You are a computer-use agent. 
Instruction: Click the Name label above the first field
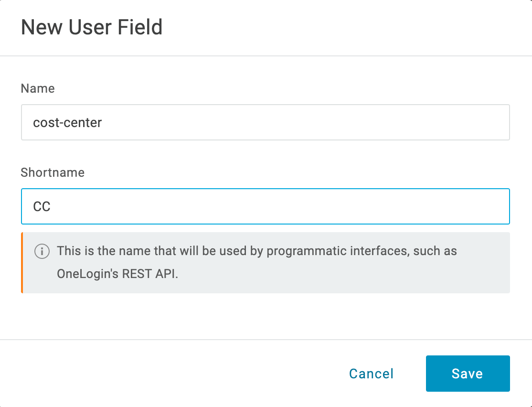coord(38,88)
